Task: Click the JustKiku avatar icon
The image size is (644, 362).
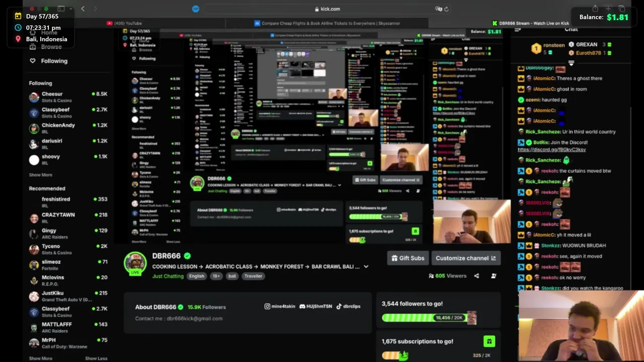Action: coord(34,296)
